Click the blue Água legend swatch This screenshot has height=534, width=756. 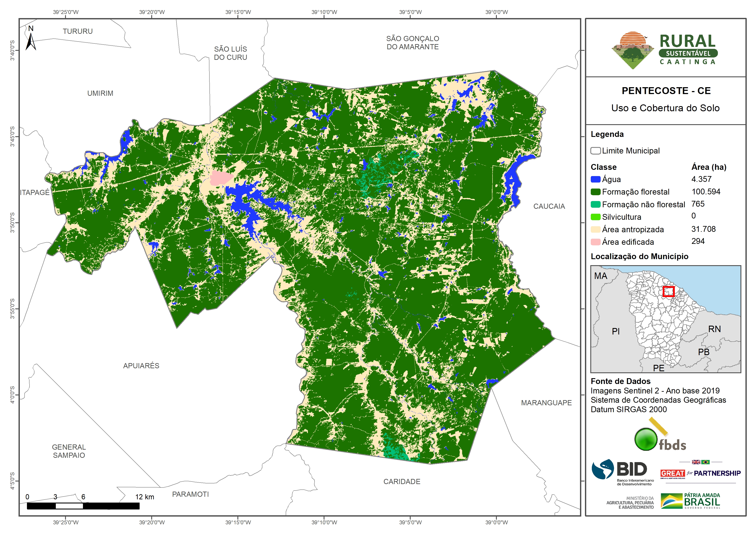[x=595, y=179]
